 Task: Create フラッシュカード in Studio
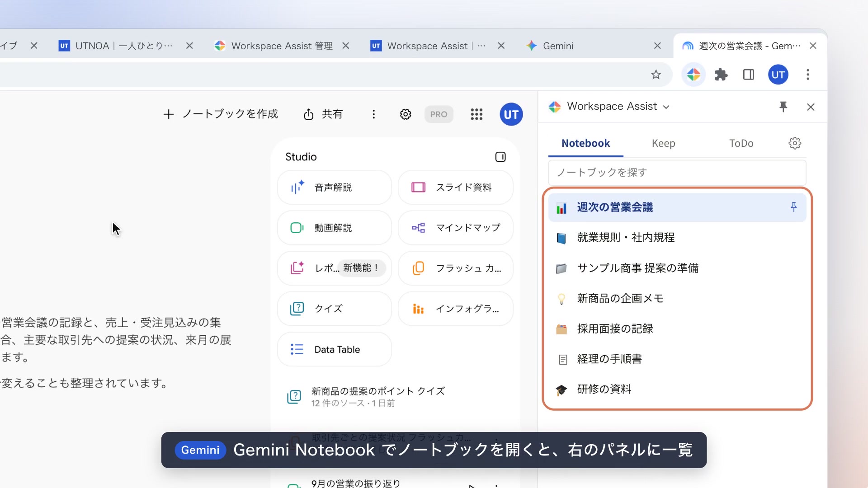tap(455, 268)
